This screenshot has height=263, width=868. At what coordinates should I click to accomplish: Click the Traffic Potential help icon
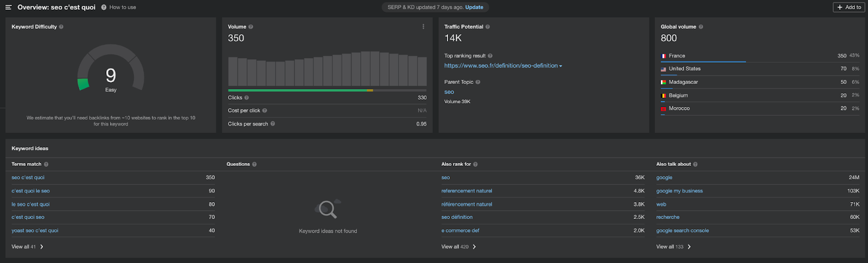pyautogui.click(x=488, y=27)
